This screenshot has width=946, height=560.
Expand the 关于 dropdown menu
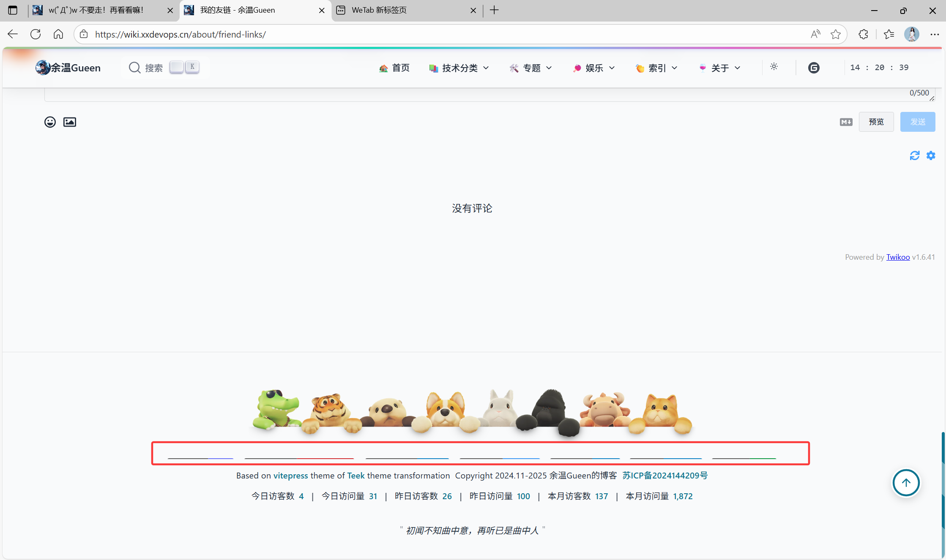[719, 68]
